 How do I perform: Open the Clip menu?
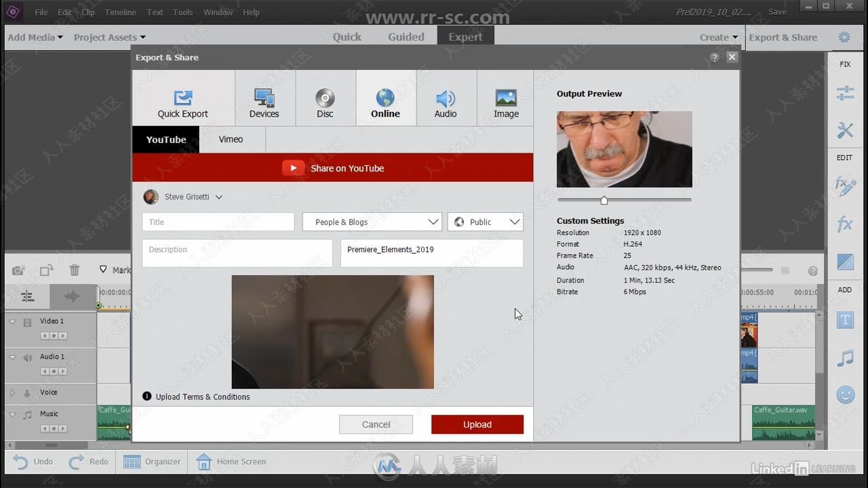[x=88, y=12]
